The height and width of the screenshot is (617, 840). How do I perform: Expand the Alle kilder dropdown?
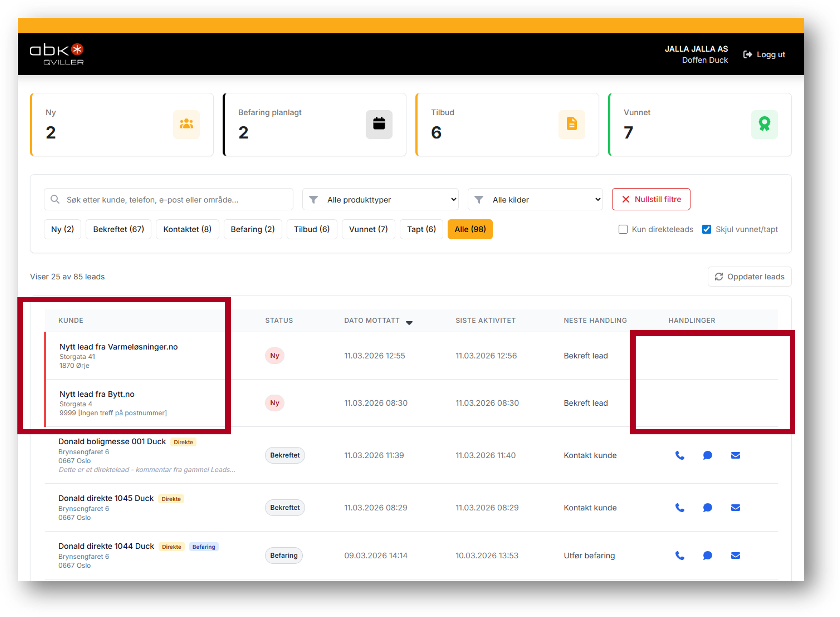coord(535,200)
